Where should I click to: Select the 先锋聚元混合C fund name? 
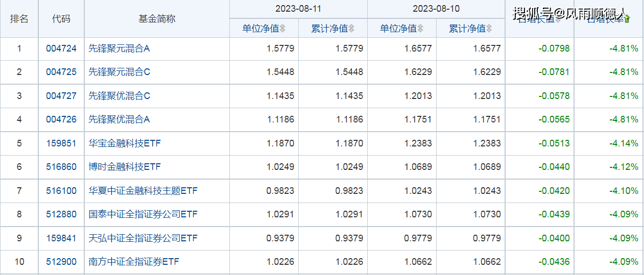pyautogui.click(x=120, y=72)
